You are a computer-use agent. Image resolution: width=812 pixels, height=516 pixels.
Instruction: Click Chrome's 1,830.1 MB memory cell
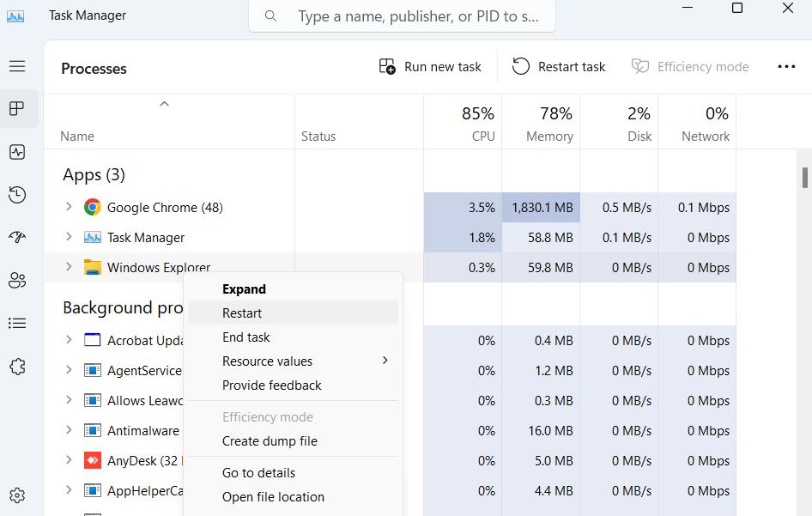tap(541, 207)
